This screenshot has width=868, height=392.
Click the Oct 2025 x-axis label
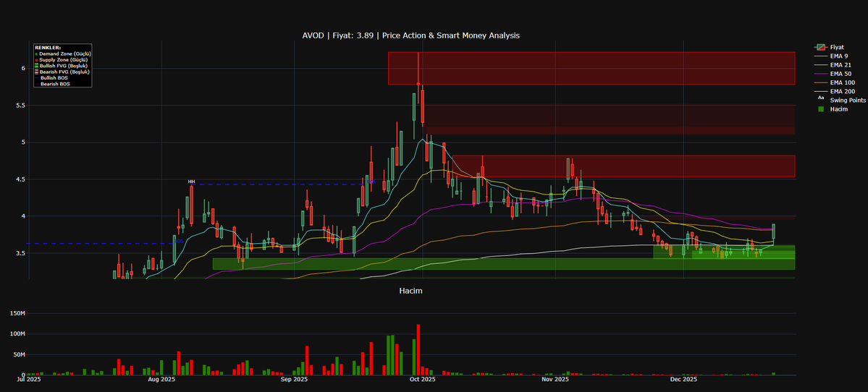click(422, 379)
